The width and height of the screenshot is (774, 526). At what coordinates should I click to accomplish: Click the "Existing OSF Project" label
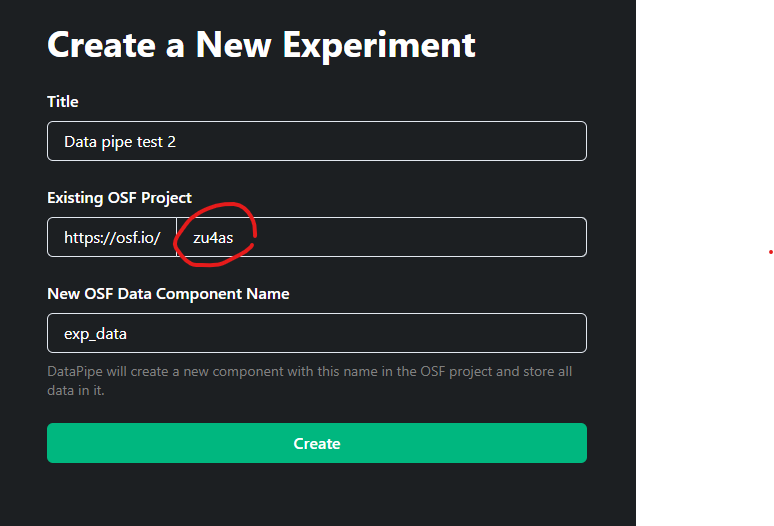[119, 197]
